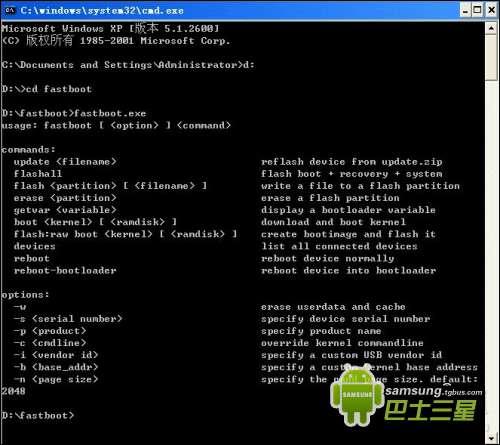Click the vertical scrollbar thumb
The height and width of the screenshot is (445, 500).
[491, 57]
